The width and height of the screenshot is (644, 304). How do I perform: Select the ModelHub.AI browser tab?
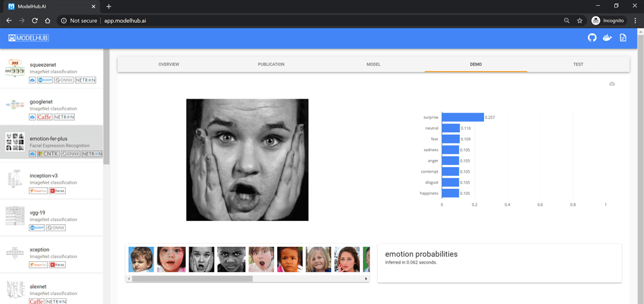(51, 6)
